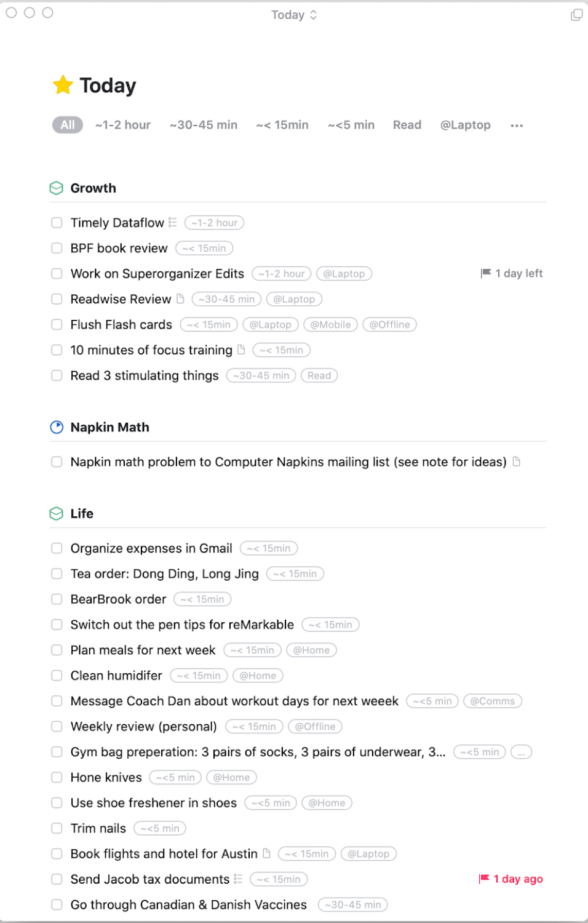Screen dimensions: 588x923
Task: Open the Today list switcher dropdown
Action: pyautogui.click(x=294, y=15)
